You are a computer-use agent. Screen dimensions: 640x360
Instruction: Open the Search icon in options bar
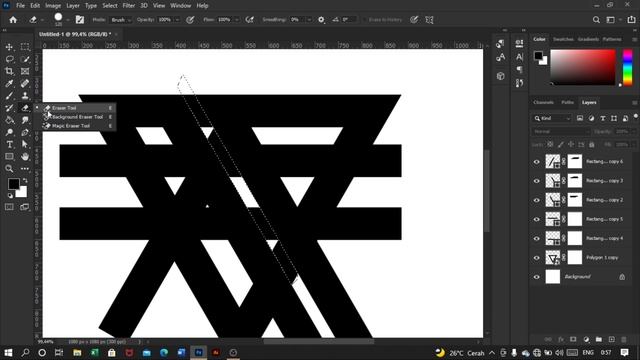click(x=596, y=20)
